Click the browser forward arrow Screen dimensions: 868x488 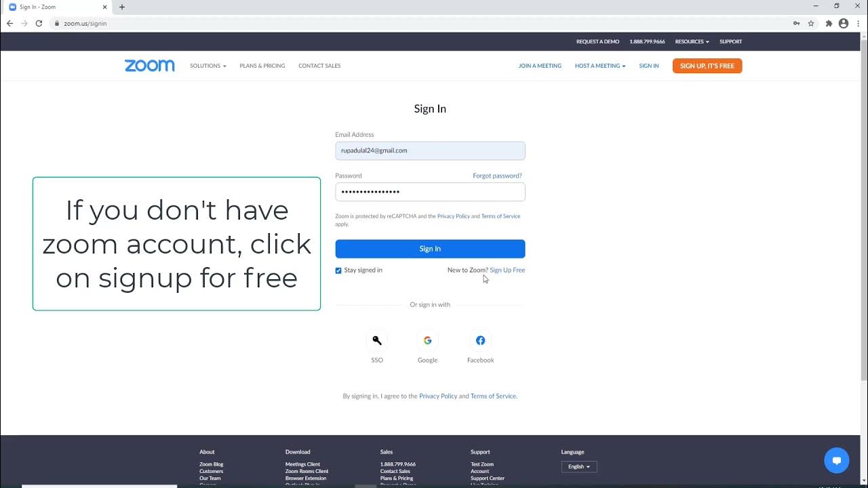pyautogui.click(x=24, y=23)
